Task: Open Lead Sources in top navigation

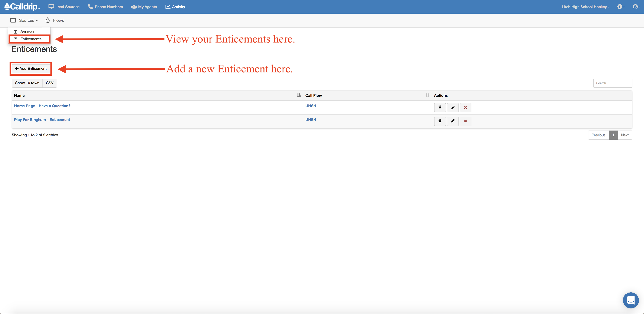Action: [64, 7]
